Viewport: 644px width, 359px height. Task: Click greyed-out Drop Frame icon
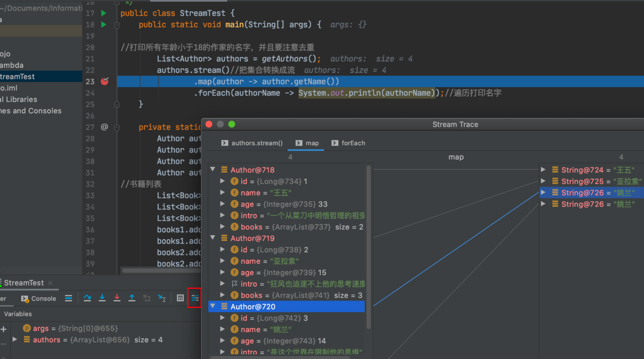[146, 298]
